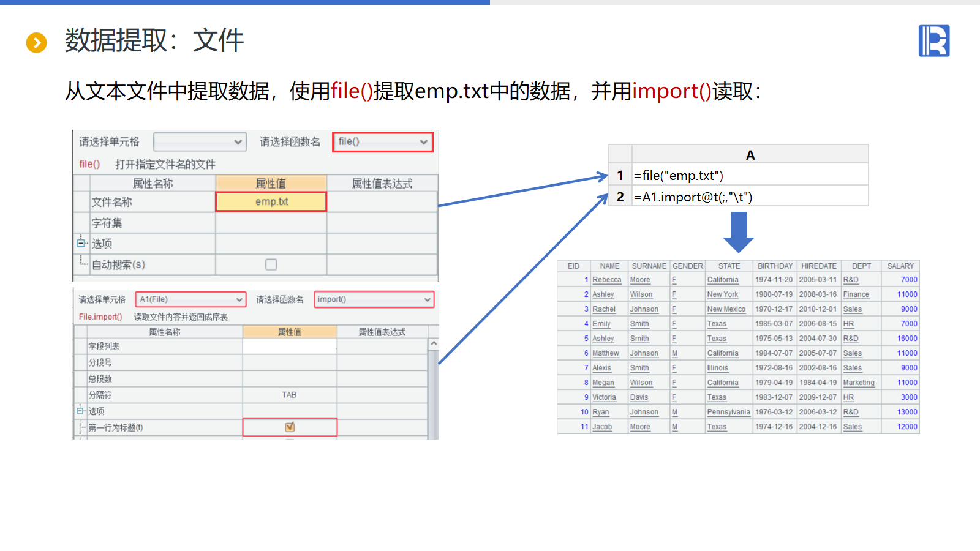The width and height of the screenshot is (980, 551).
Task: Select the hire date cell 2010-12-01
Action: (x=819, y=309)
